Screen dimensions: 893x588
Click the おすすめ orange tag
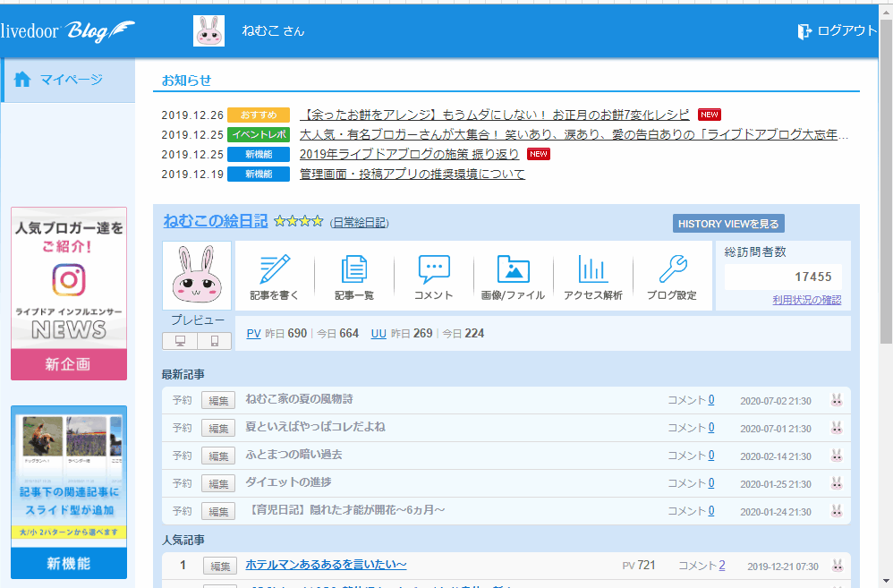click(x=259, y=115)
